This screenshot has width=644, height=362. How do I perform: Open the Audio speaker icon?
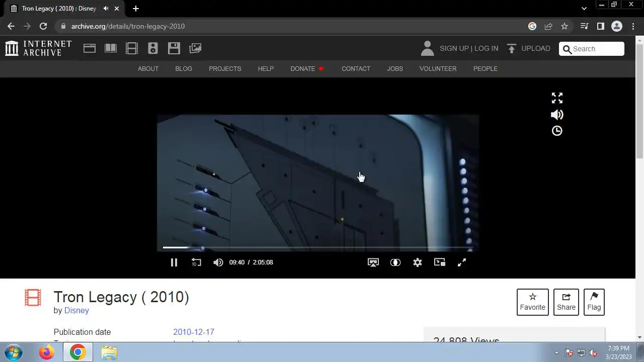pyautogui.click(x=153, y=48)
